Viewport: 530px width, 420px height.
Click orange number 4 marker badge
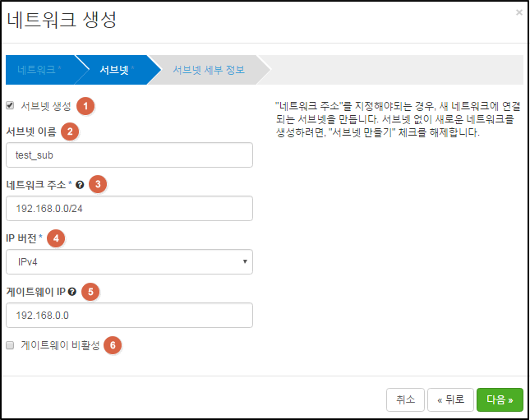[x=56, y=238]
